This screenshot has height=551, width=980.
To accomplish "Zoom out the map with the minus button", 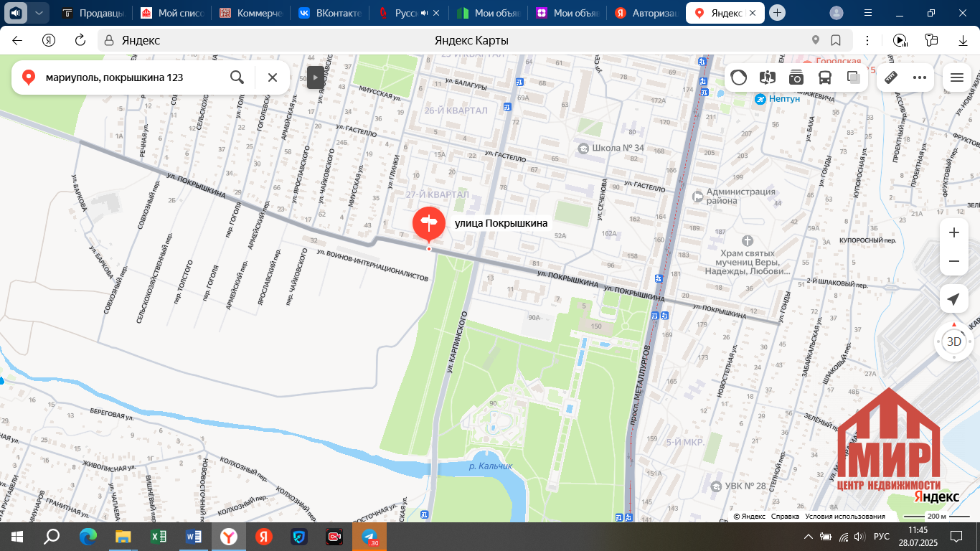I will coord(953,262).
